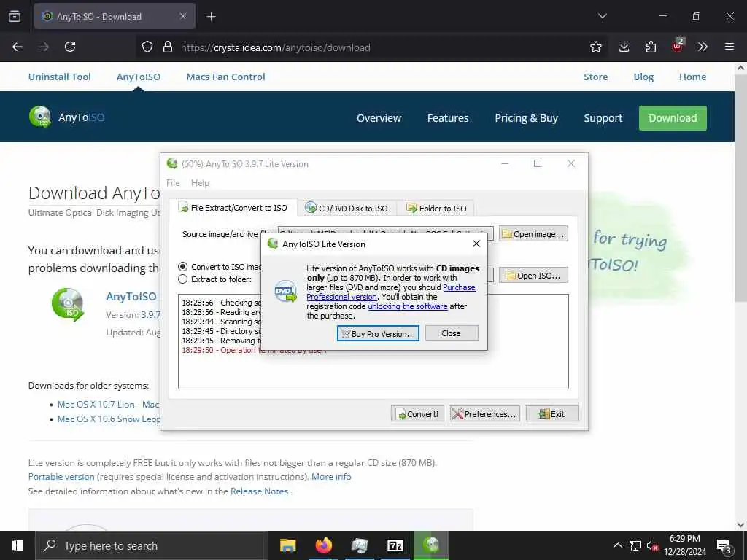Open the Support navigation item

click(x=603, y=117)
